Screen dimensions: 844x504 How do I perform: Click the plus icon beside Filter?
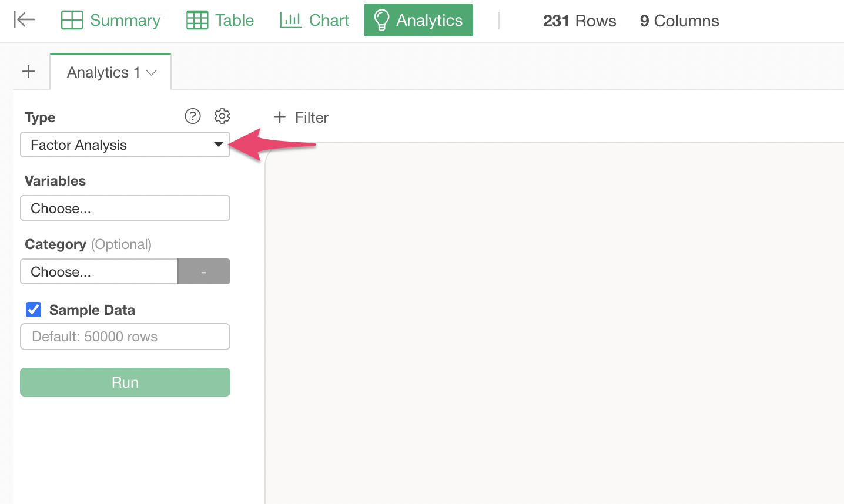tap(280, 117)
